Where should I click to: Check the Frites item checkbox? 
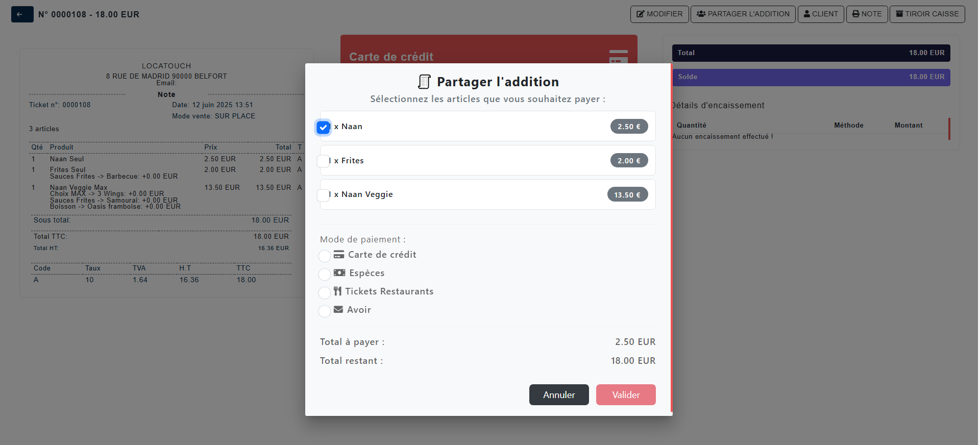[x=324, y=161]
